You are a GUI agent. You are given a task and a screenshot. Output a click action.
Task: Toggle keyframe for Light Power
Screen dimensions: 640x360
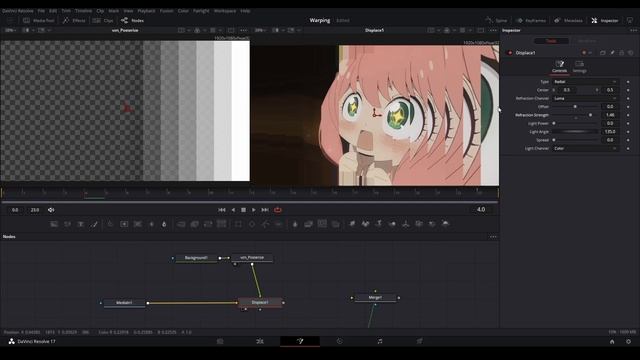pyautogui.click(x=628, y=123)
